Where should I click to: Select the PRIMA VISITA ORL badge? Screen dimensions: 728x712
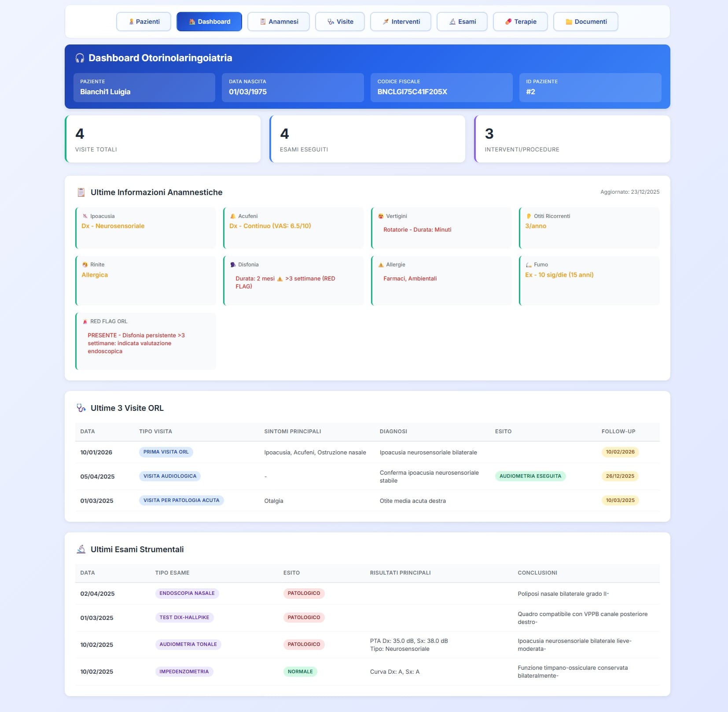[166, 452]
